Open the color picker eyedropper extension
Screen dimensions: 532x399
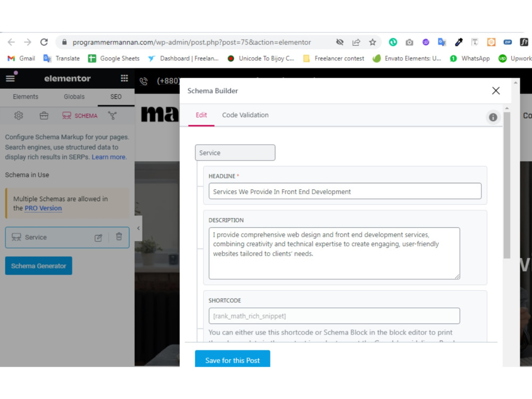coord(459,42)
